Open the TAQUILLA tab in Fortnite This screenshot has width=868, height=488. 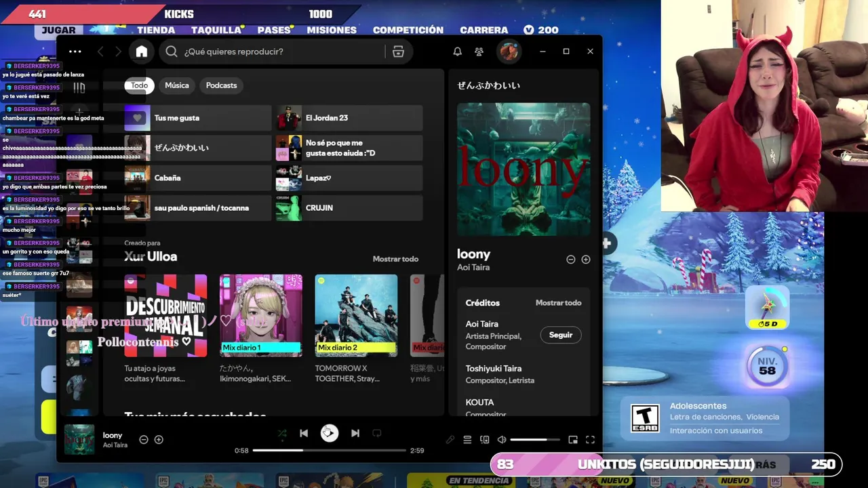(216, 30)
